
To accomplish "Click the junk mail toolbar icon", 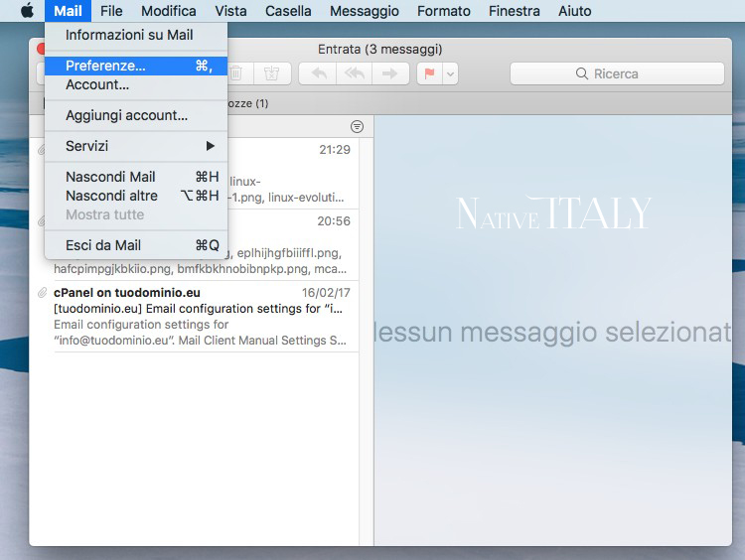I will (272, 73).
